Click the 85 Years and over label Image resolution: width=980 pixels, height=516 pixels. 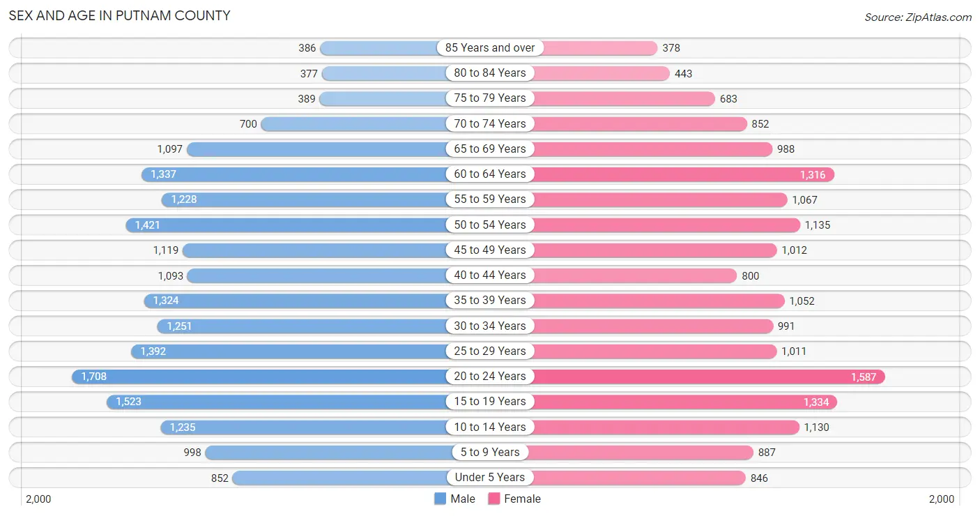click(x=490, y=47)
